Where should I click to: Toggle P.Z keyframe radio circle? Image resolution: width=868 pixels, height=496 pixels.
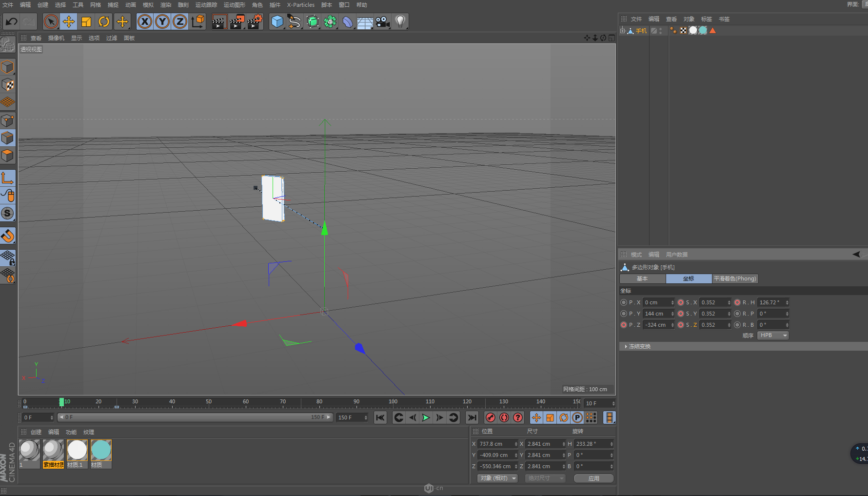[x=624, y=325]
